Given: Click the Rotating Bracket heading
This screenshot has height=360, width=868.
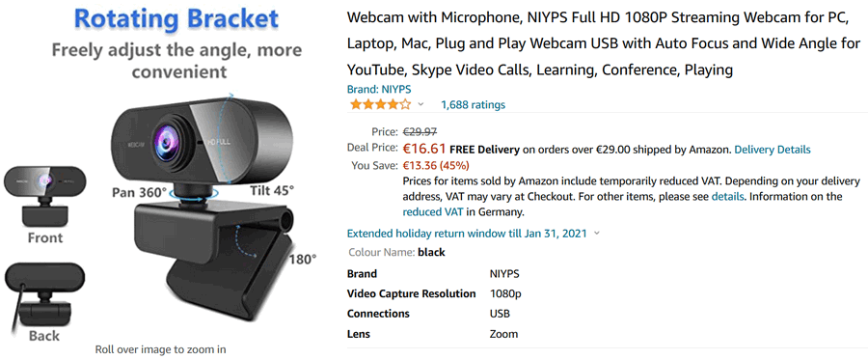Looking at the screenshot, I should pos(176,19).
